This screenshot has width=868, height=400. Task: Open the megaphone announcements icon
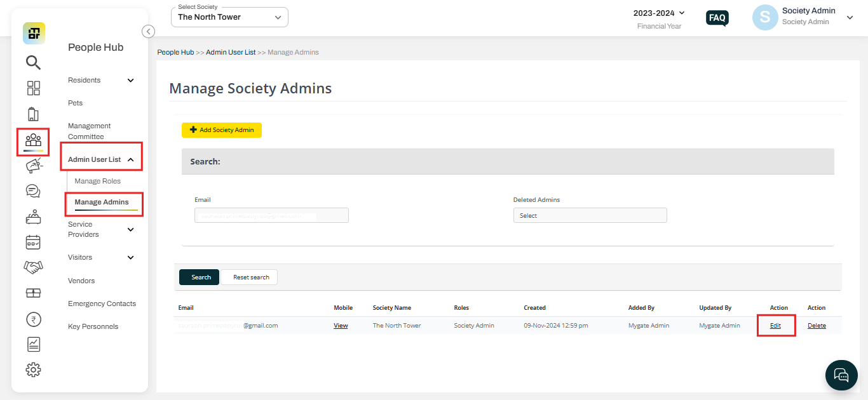[34, 165]
